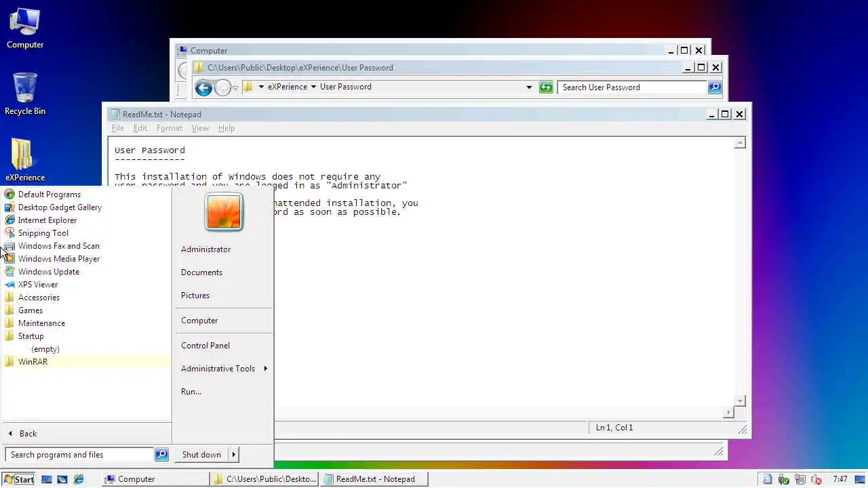Click Switch between windows quick launch icon
This screenshot has width=868, height=488.
pos(62,479)
